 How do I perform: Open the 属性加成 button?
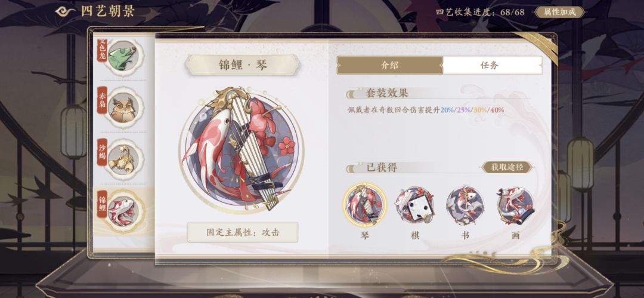[559, 12]
